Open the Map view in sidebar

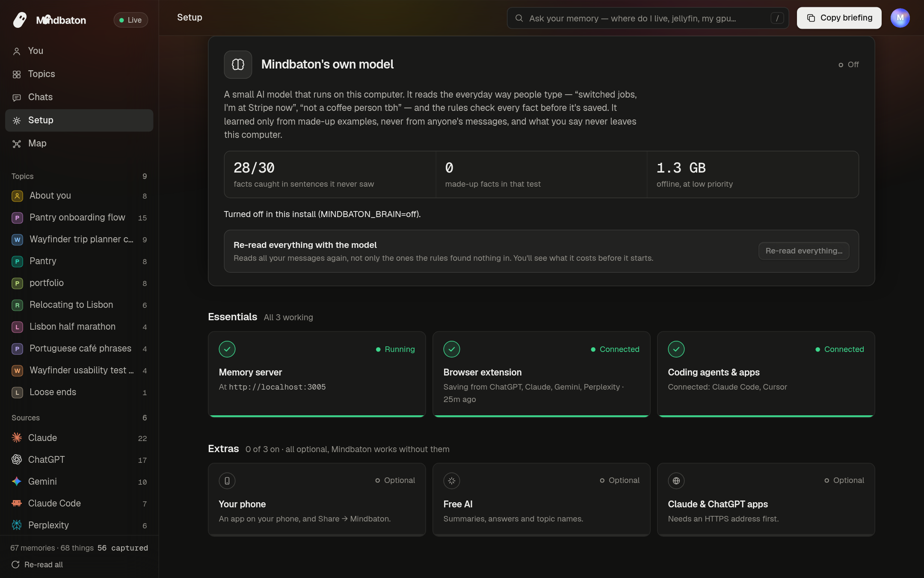tap(79, 143)
